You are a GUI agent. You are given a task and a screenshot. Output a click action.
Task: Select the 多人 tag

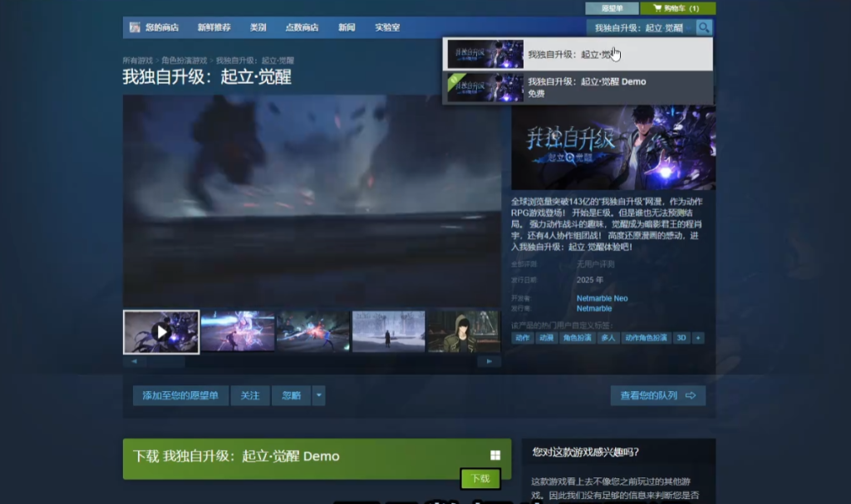pos(608,338)
